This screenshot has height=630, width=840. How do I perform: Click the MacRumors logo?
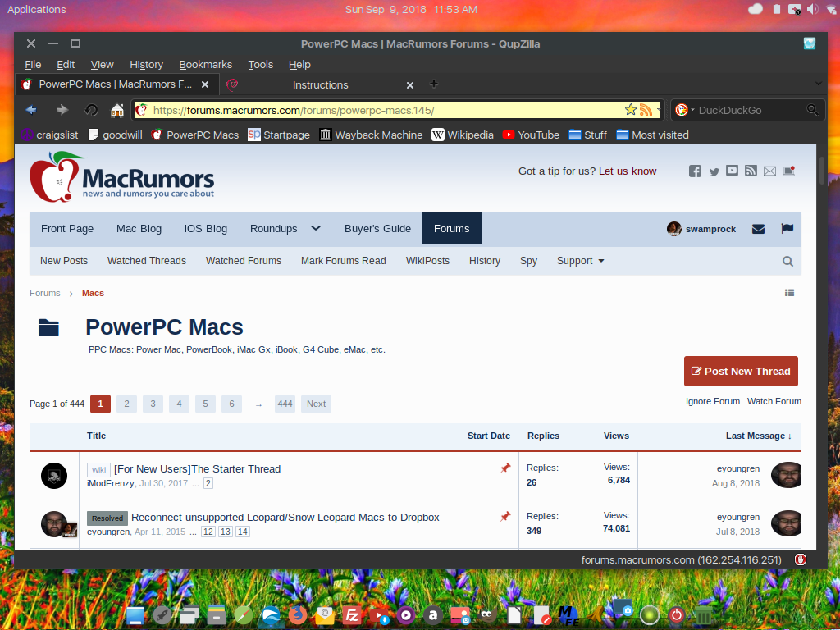121,177
